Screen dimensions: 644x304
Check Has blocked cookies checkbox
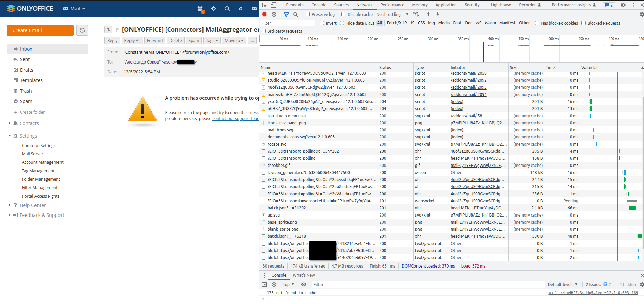pyautogui.click(x=537, y=23)
